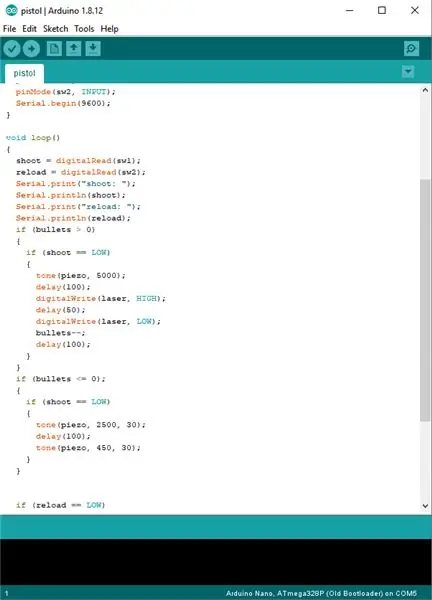Screen dimensions: 432x600
Task: Click the Open sketch up-arrow icon
Action: point(73,49)
